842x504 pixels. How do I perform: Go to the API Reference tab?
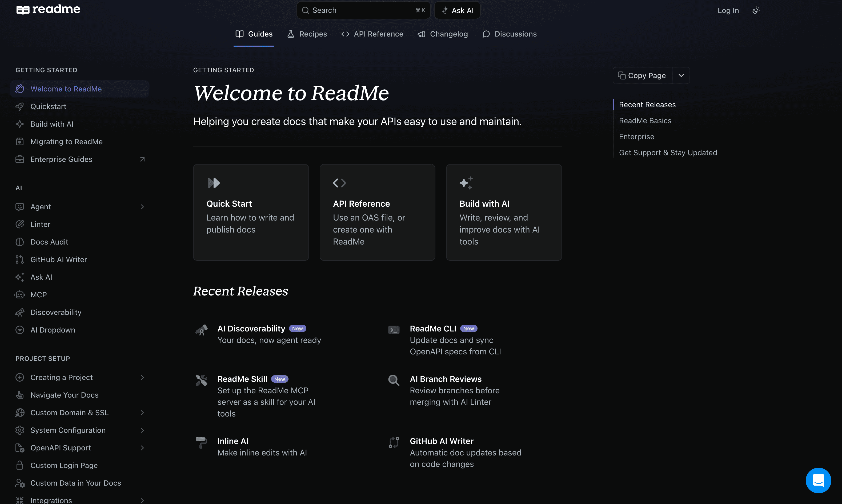(x=372, y=34)
